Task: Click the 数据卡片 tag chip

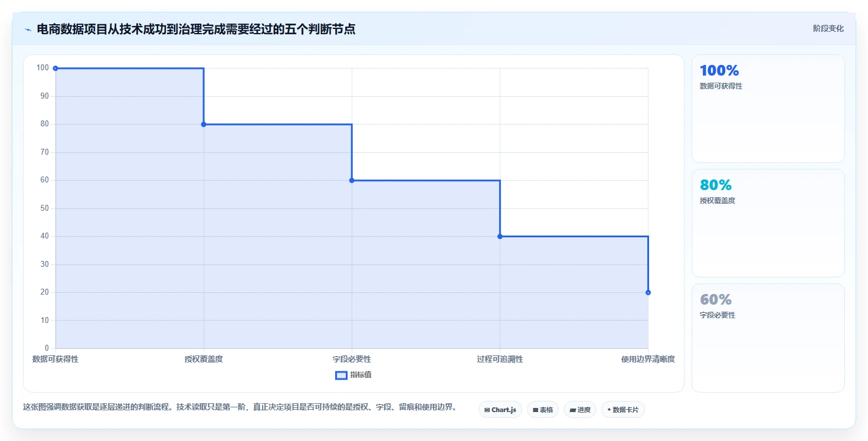Action: point(623,410)
